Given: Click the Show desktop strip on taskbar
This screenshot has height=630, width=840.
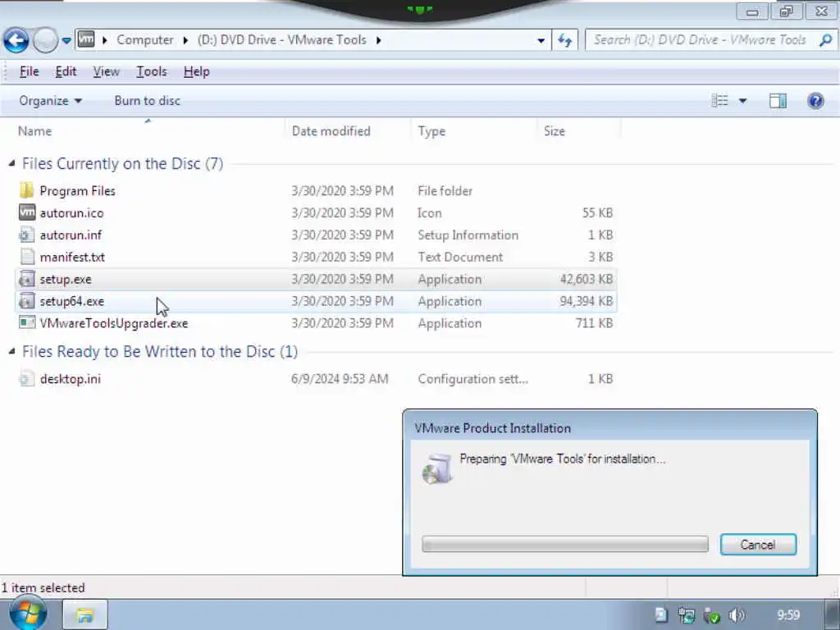Looking at the screenshot, I should tap(833, 615).
